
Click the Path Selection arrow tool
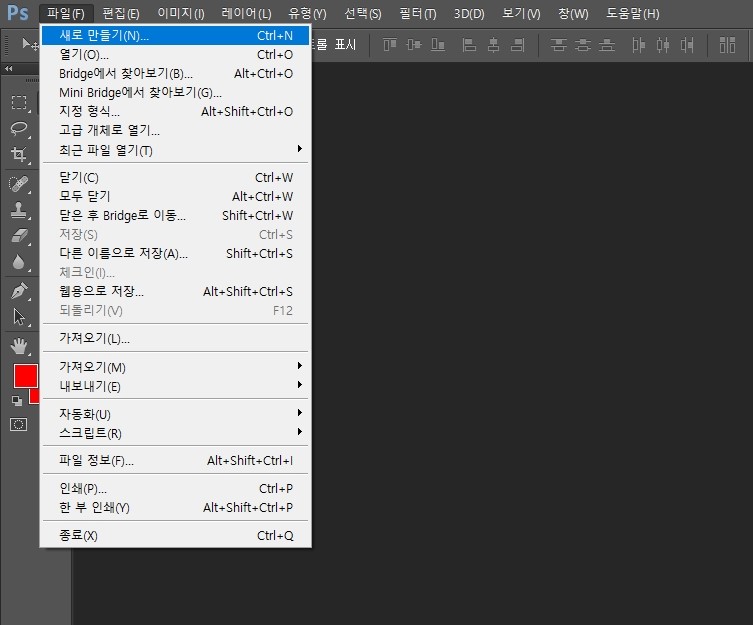tap(19, 317)
